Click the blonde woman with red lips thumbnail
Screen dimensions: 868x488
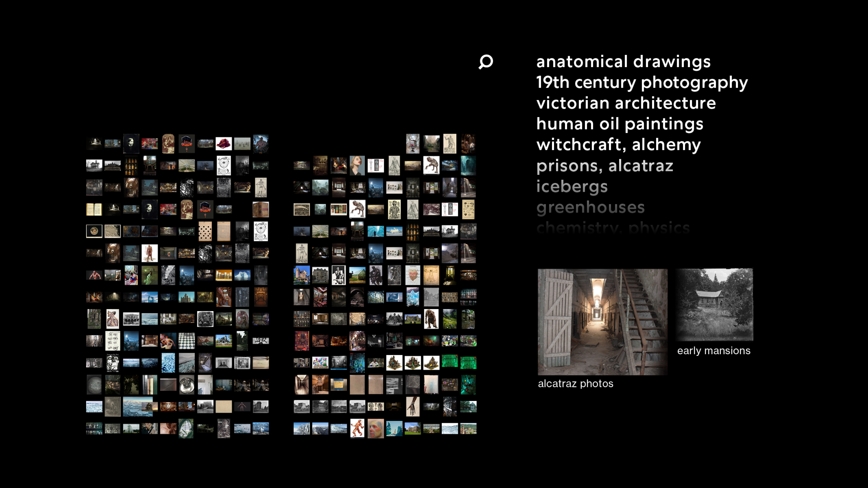[357, 165]
